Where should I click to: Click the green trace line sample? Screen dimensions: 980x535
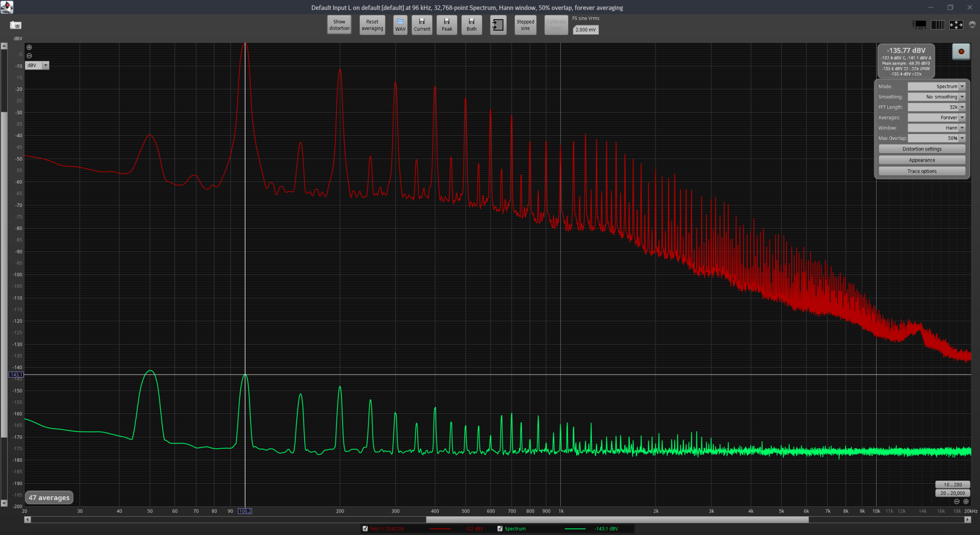click(x=575, y=529)
